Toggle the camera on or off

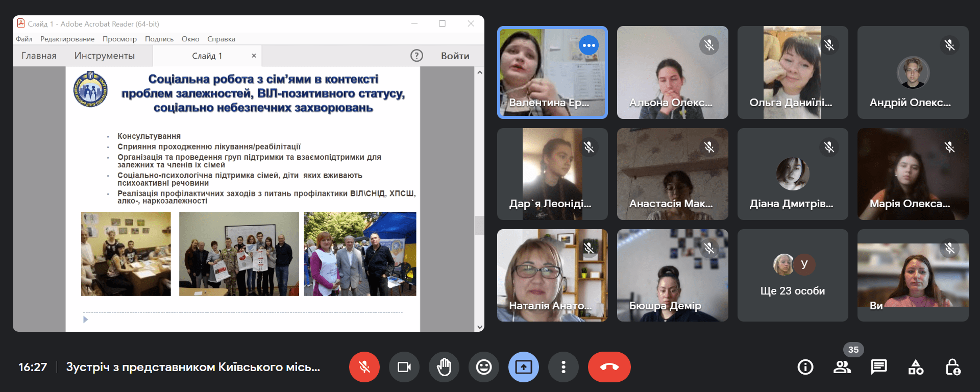(x=404, y=367)
